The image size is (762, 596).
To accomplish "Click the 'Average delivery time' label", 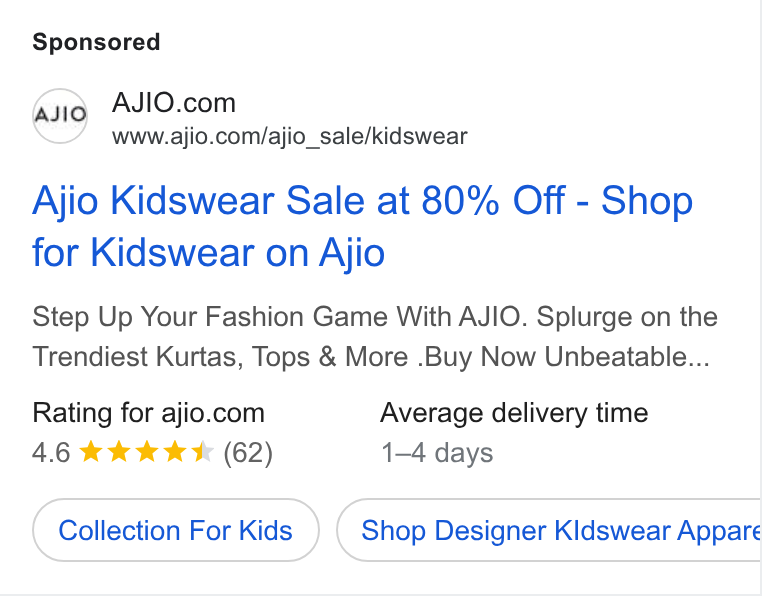I will 514,413.
